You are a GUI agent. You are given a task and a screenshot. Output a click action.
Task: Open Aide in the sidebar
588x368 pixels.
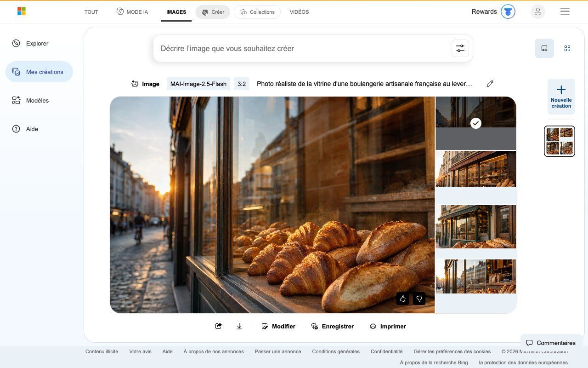25,129
